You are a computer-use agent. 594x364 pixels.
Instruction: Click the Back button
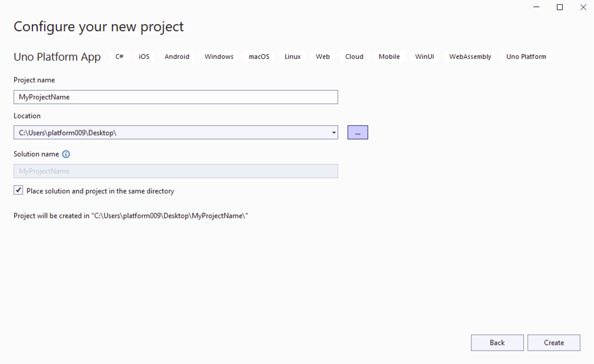click(497, 343)
